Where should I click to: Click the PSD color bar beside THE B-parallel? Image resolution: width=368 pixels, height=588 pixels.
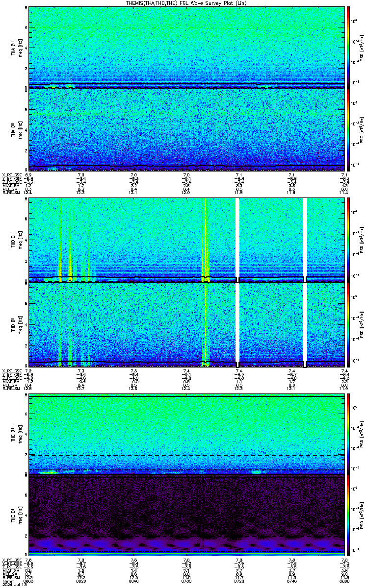coord(348,514)
